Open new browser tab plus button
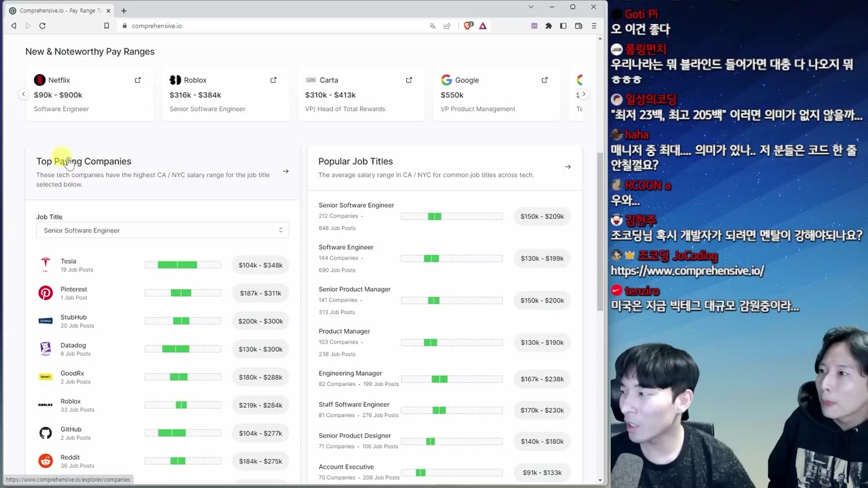The width and height of the screenshot is (868, 488). click(x=124, y=10)
